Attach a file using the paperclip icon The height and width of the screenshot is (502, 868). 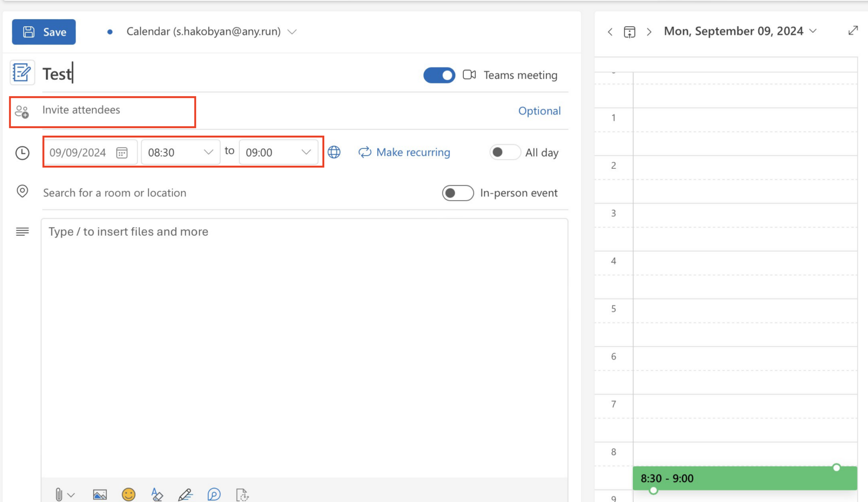pos(59,494)
